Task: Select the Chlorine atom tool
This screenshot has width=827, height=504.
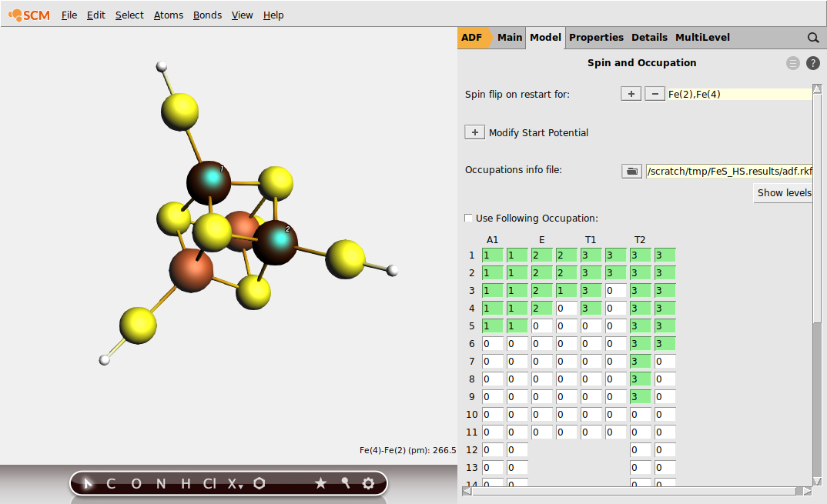Action: pyautogui.click(x=209, y=483)
